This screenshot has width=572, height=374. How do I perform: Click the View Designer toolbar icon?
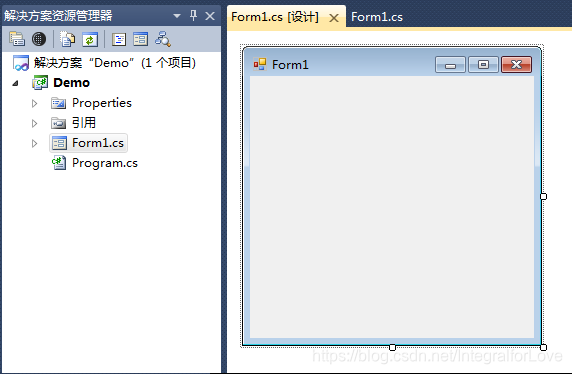tap(140, 39)
